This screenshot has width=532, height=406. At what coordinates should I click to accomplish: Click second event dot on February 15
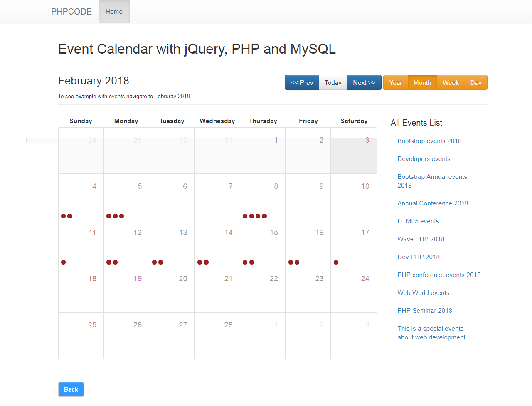(251, 262)
